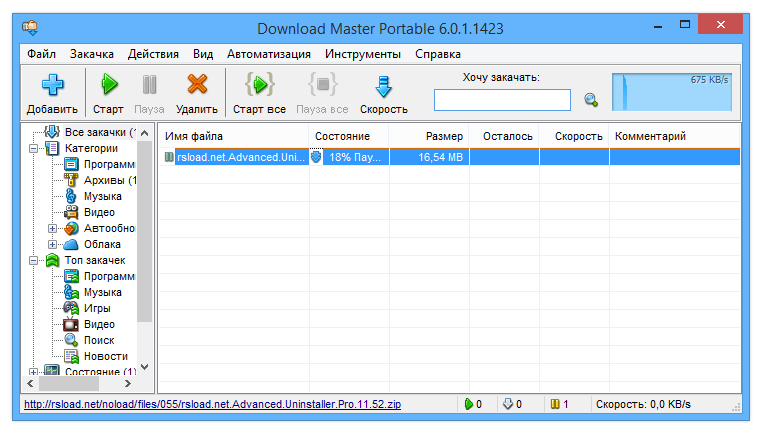The width and height of the screenshot is (769, 435).
Task: Select the Автообновление tree icon
Action: coord(71,228)
